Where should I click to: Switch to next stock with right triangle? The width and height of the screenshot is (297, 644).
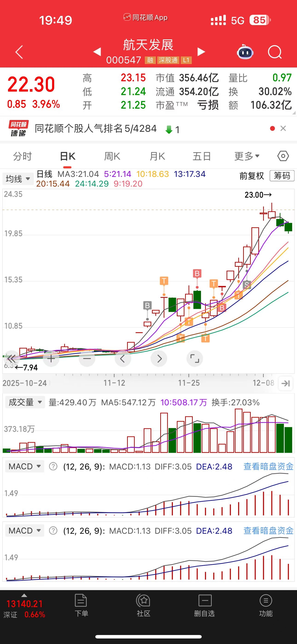tap(201, 52)
